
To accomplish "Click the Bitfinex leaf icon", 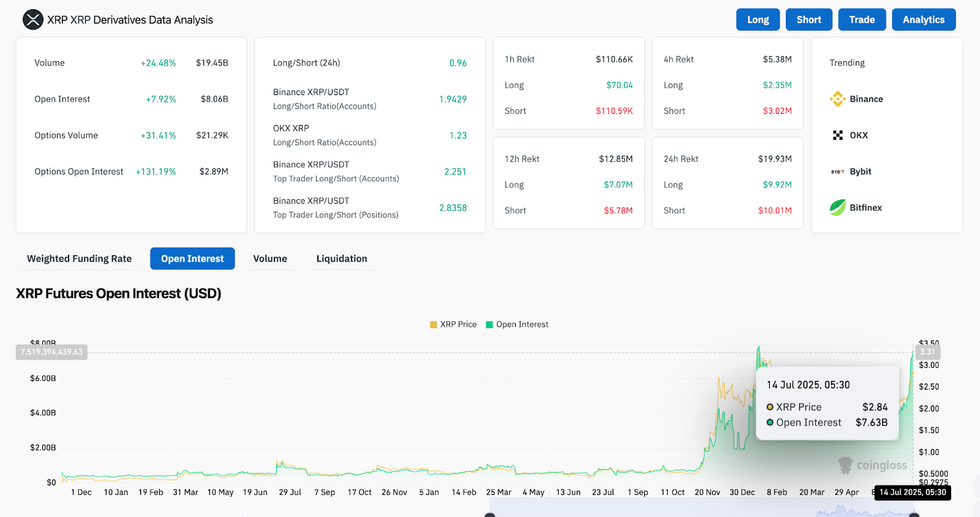I will pyautogui.click(x=837, y=208).
